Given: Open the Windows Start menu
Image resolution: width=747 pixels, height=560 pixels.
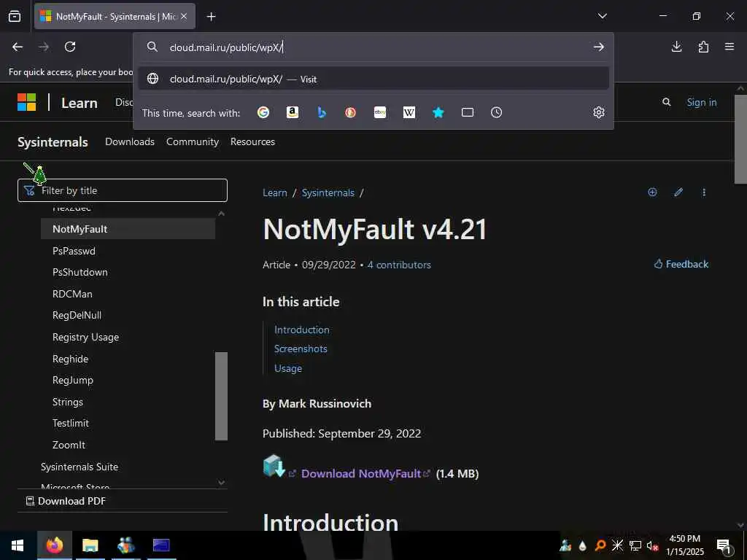Looking at the screenshot, I should click(18, 545).
